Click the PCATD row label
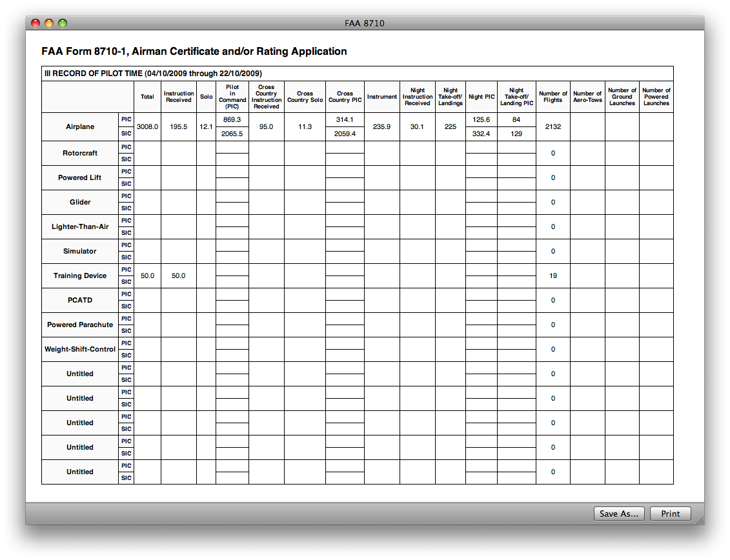The height and width of the screenshot is (560, 730). (80, 300)
